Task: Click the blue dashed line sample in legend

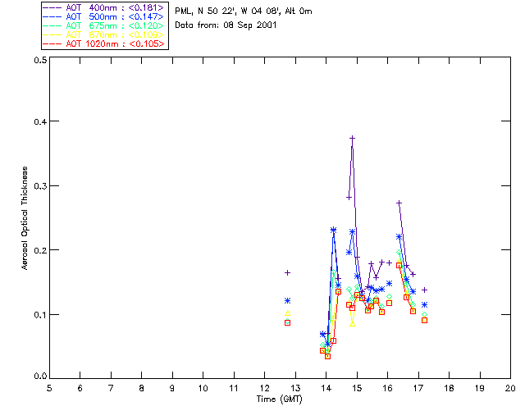Action: pyautogui.click(x=52, y=16)
